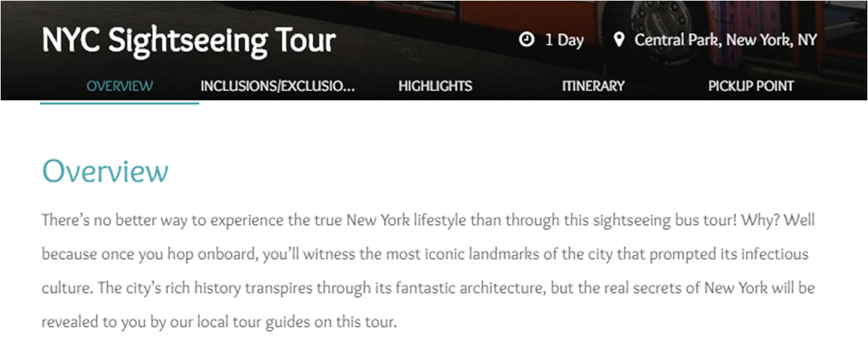Click the clock duration icon
This screenshot has width=868, height=349.
(526, 40)
